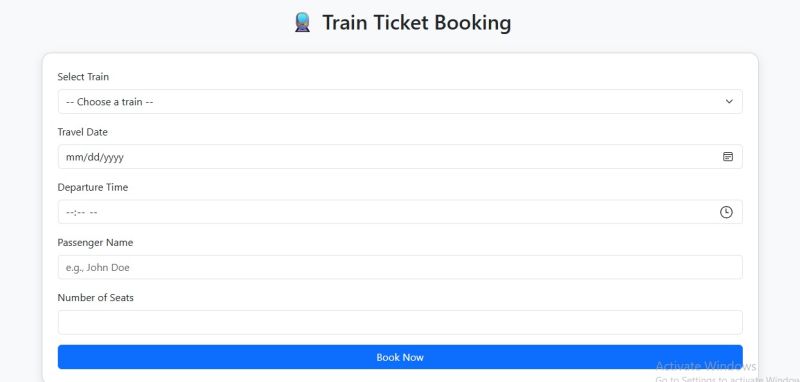The width and height of the screenshot is (800, 382).
Task: Click the Departure Time label
Action: (x=93, y=187)
